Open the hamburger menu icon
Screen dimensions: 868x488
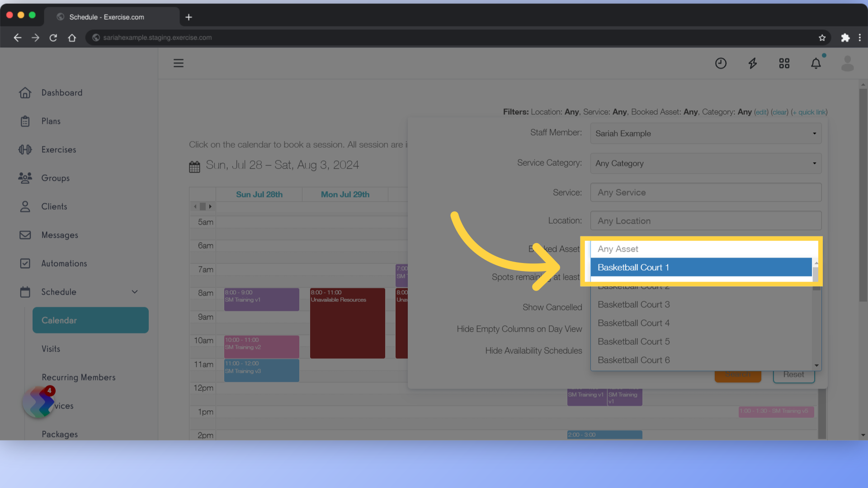179,63
